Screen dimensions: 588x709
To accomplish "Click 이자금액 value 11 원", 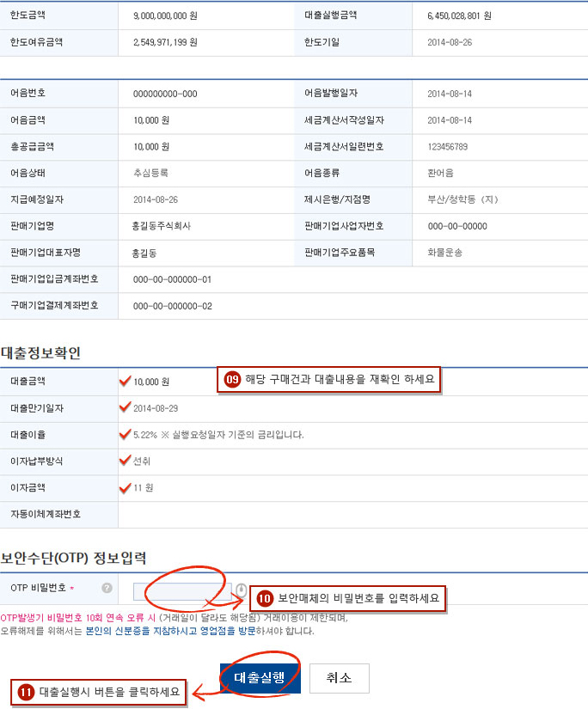I will 144,487.
